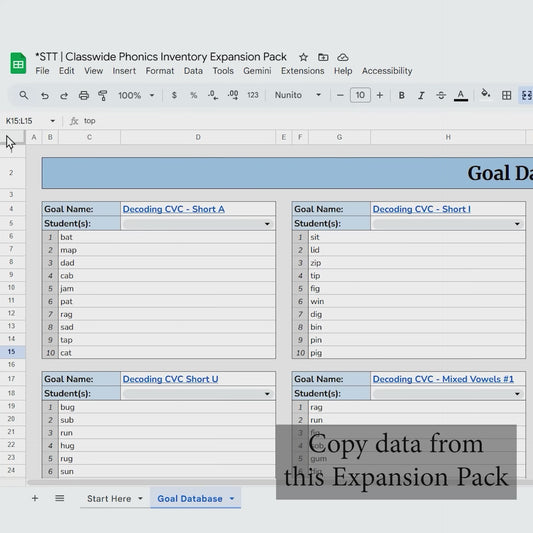The image size is (533, 533).
Task: Redo the last action
Action: pos(64,95)
